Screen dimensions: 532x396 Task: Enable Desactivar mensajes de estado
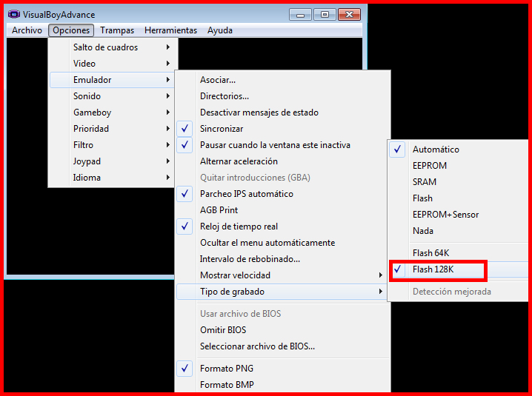click(x=282, y=113)
